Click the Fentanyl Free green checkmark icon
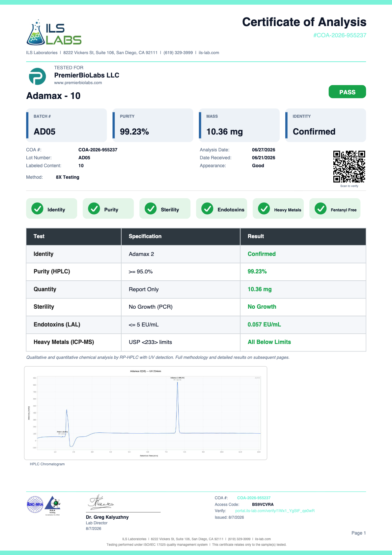Screen dimensions: 392x555 pos(321,208)
